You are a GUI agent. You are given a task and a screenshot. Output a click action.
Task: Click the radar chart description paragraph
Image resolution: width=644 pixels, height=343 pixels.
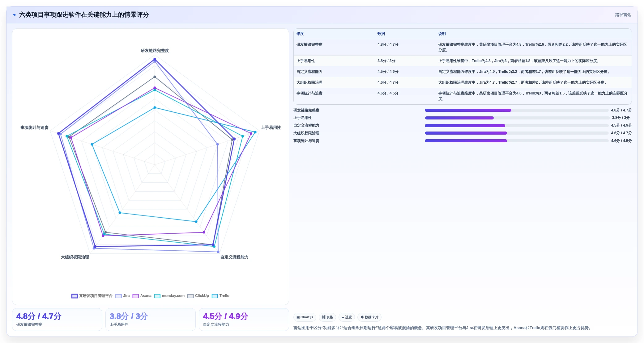443,328
